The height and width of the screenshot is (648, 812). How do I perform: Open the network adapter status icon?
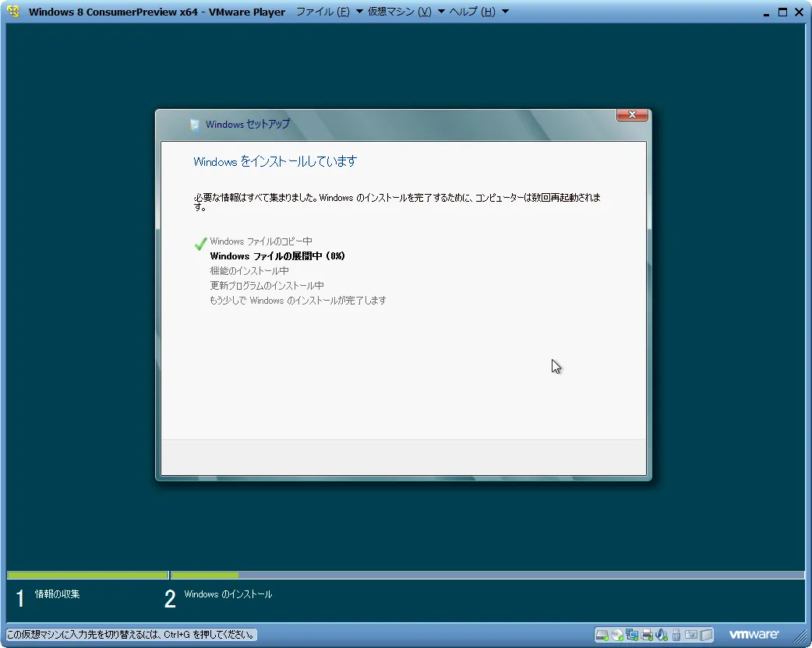click(x=631, y=635)
